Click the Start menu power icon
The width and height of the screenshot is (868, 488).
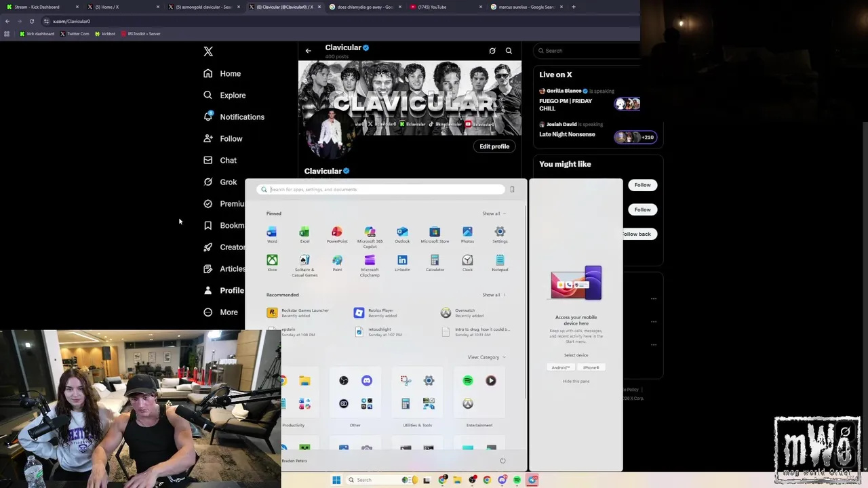pyautogui.click(x=502, y=461)
